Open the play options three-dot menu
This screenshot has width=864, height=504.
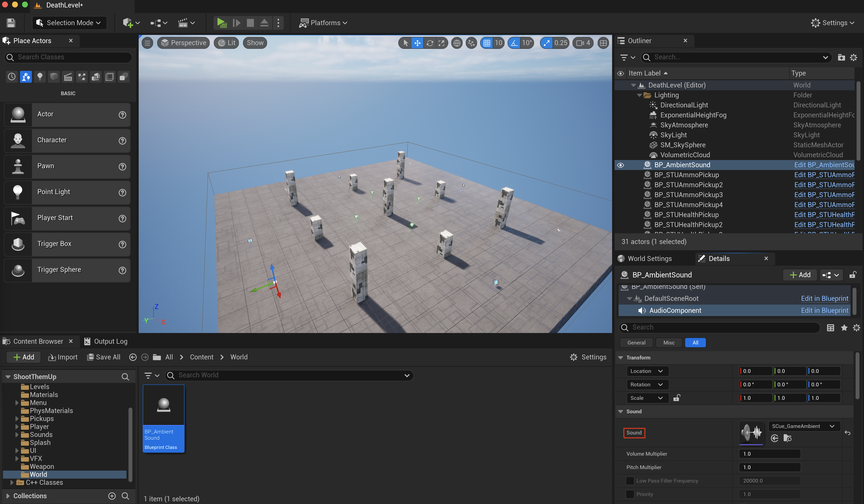(278, 23)
